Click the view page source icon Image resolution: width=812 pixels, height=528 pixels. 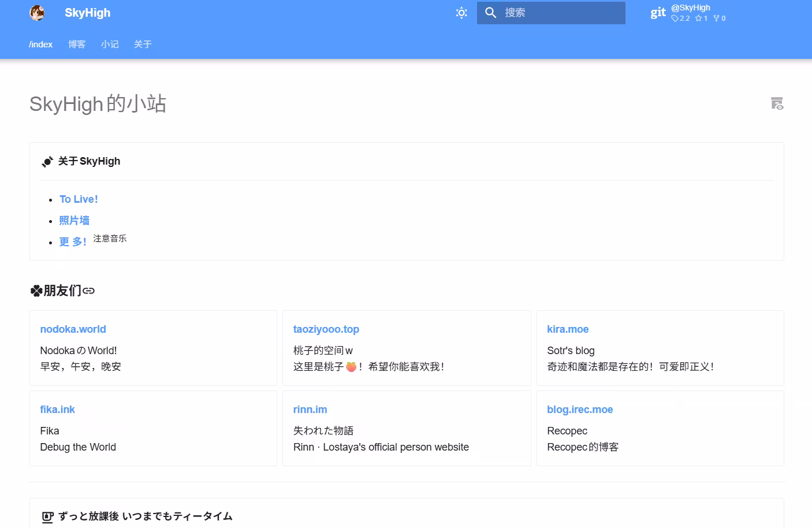(x=777, y=104)
